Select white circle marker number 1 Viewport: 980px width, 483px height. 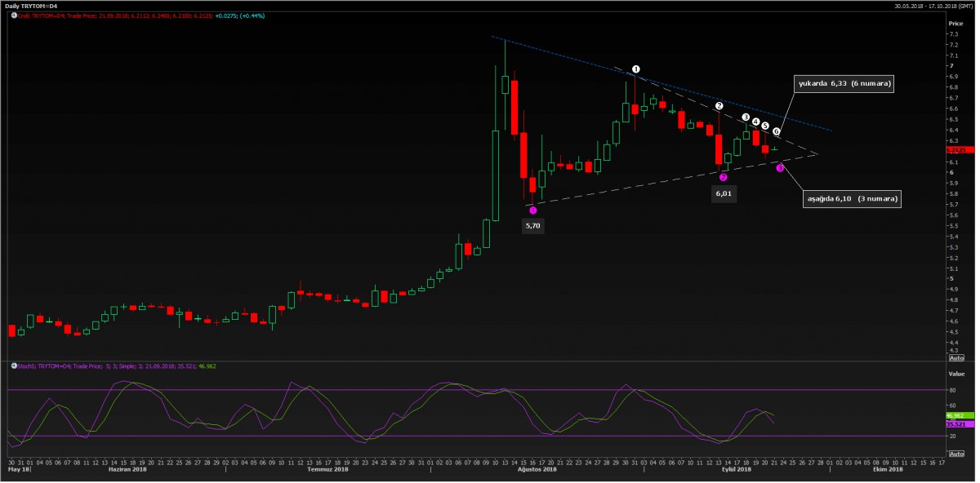636,70
